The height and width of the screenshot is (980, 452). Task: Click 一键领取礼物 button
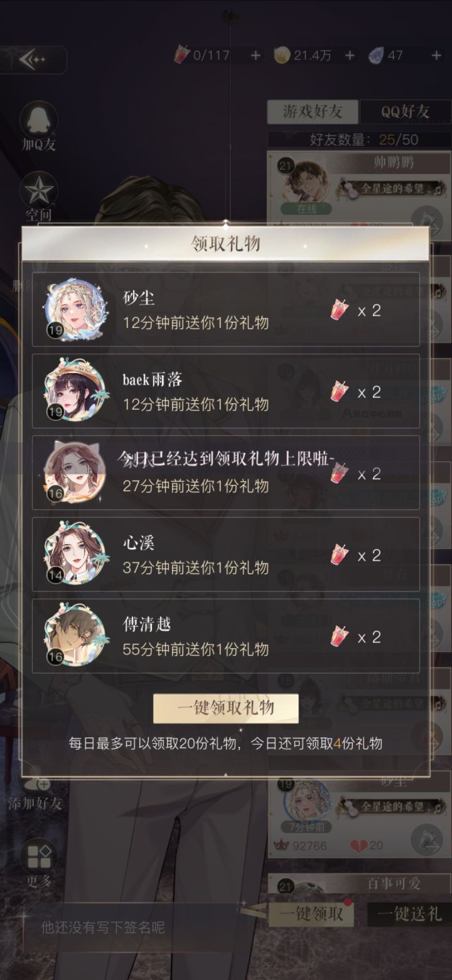226,708
